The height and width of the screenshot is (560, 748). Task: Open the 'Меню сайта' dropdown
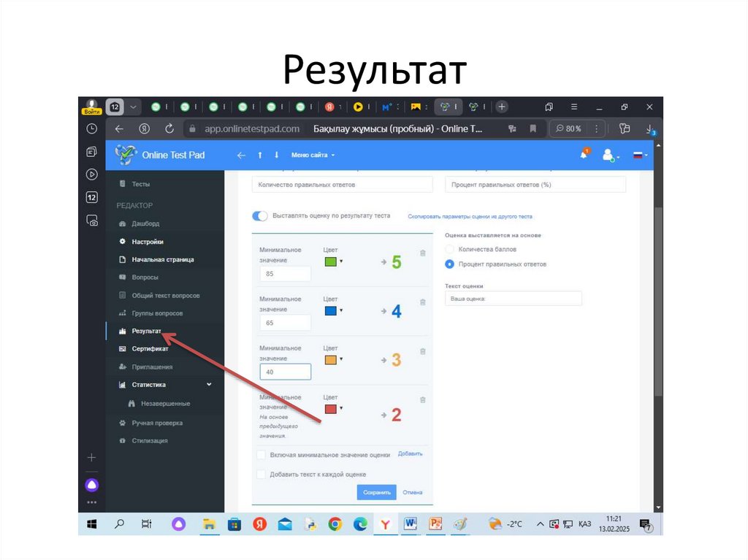coord(313,155)
